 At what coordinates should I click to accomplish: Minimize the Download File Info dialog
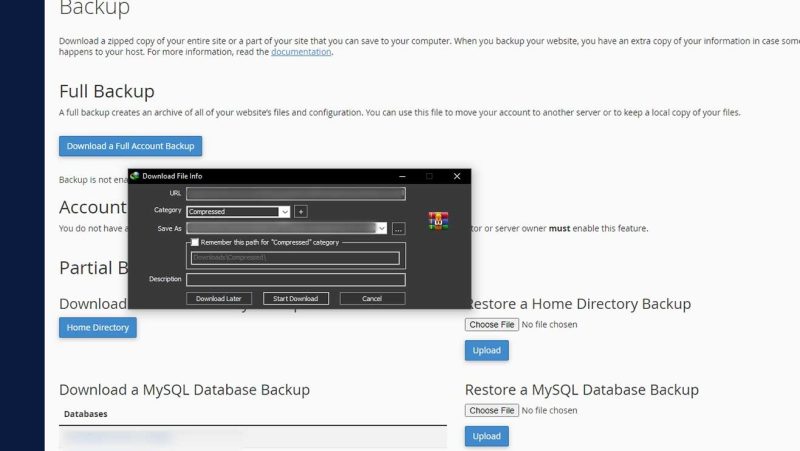click(x=402, y=176)
